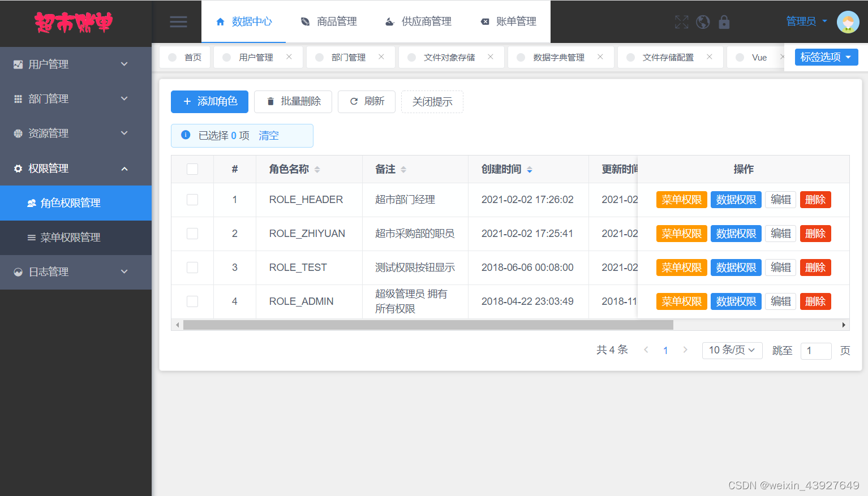Image resolution: width=868 pixels, height=496 pixels.
Task: Click the 跳至 page number input
Action: [816, 351]
